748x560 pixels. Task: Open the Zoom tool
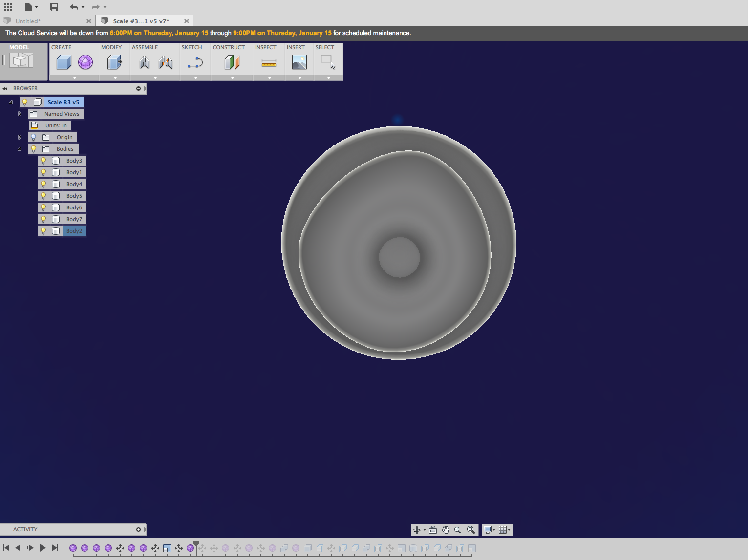coord(458,530)
